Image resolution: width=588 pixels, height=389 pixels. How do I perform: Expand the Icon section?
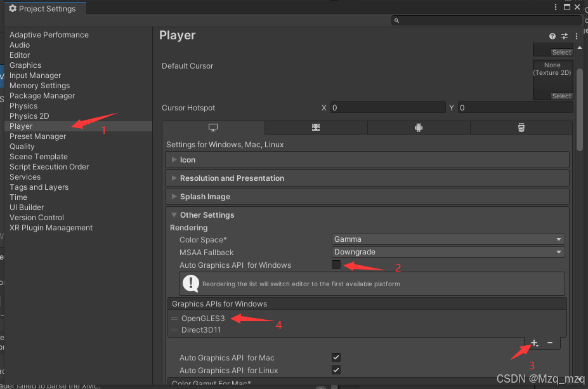point(367,160)
